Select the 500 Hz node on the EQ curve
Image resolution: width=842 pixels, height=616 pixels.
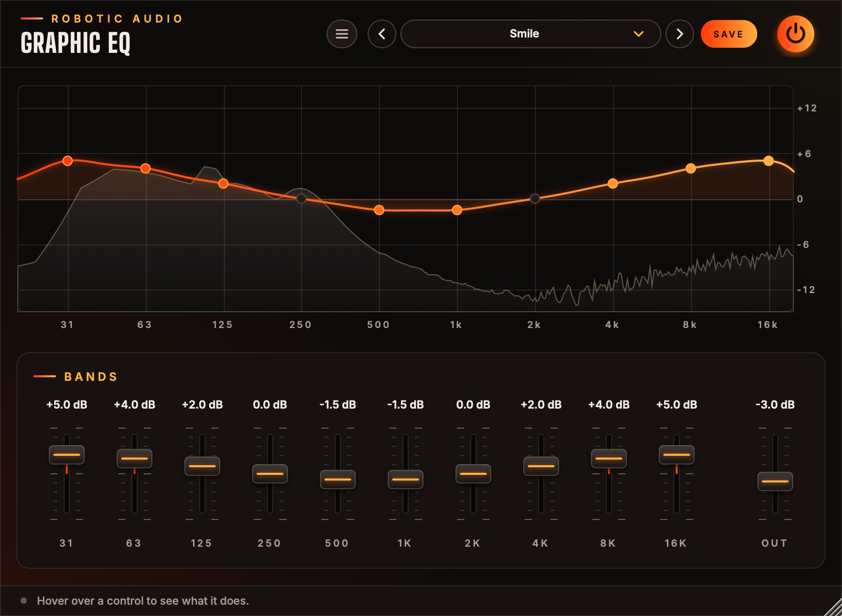[379, 210]
